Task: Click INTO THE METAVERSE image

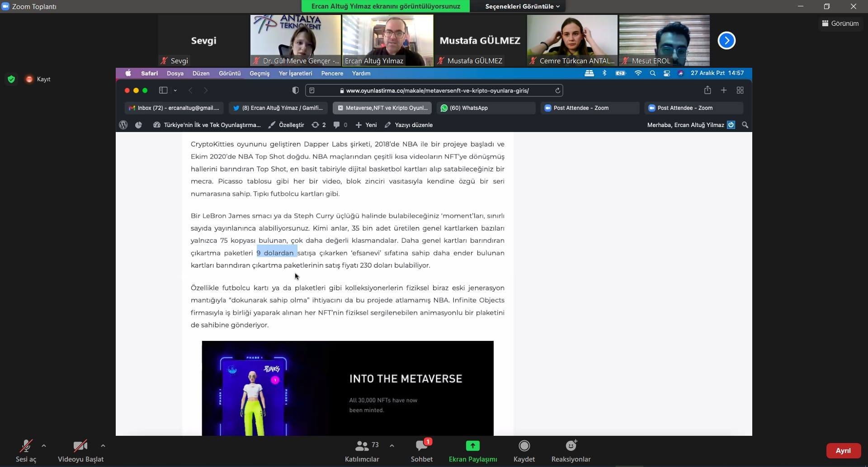Action: tap(348, 388)
